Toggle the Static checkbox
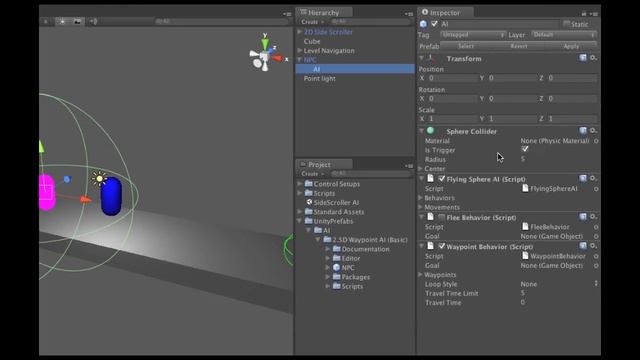The image size is (640, 360). click(567, 24)
